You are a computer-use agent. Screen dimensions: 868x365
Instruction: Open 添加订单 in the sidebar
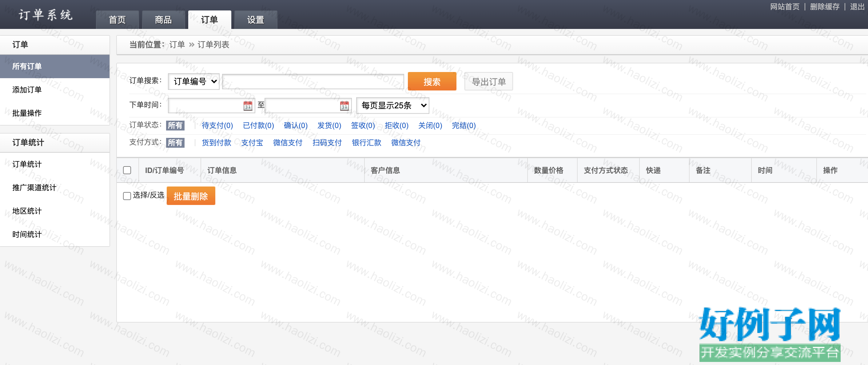54,90
